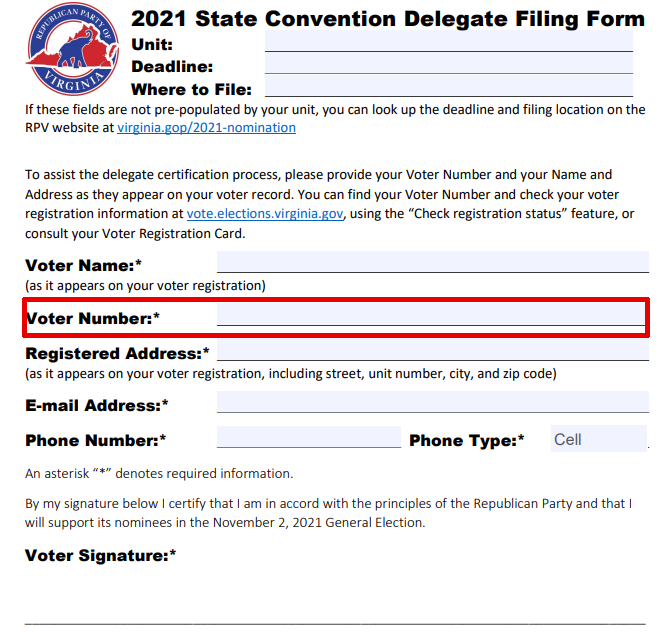This screenshot has height=633, width=667.
Task: Select the Deadline entry field
Action: click(x=448, y=64)
